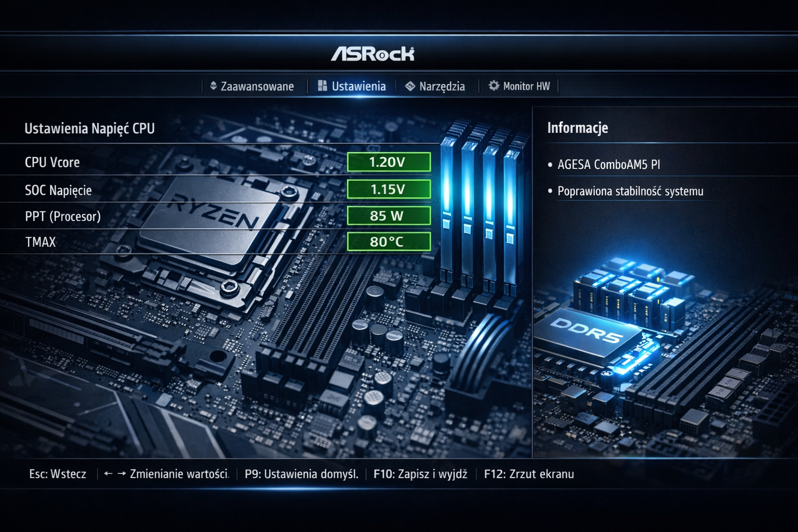This screenshot has width=798, height=532.
Task: Open the Narzędzia tab
Action: (435, 86)
